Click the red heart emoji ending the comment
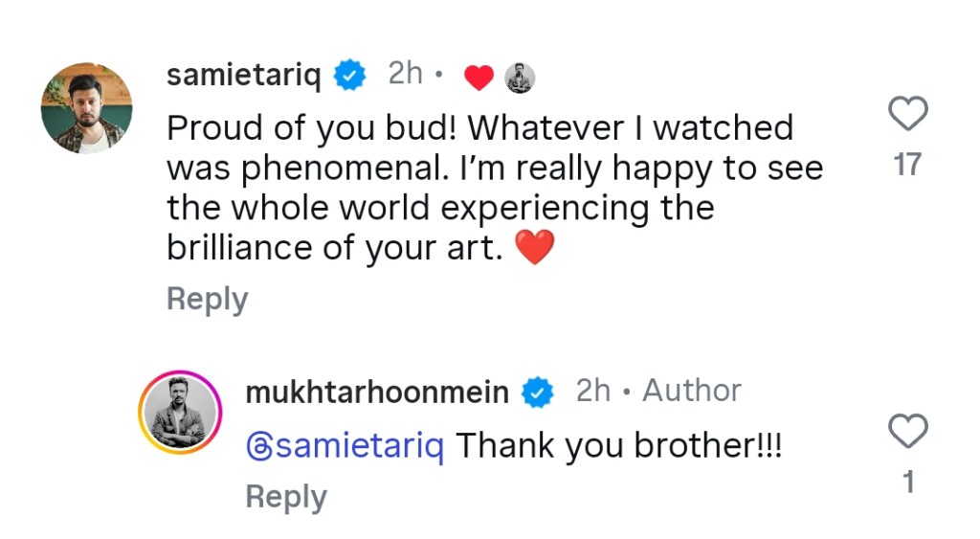This screenshot has height=539, width=980. pos(534,249)
